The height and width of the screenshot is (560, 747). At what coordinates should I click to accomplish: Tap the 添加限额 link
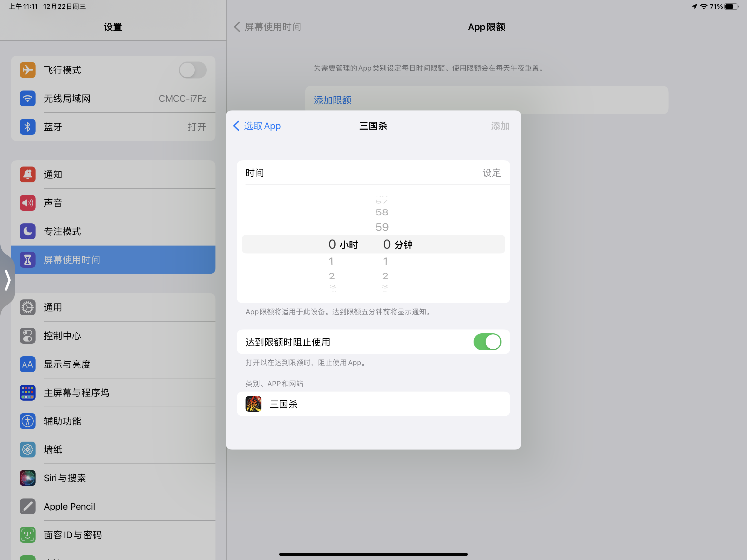pyautogui.click(x=333, y=100)
